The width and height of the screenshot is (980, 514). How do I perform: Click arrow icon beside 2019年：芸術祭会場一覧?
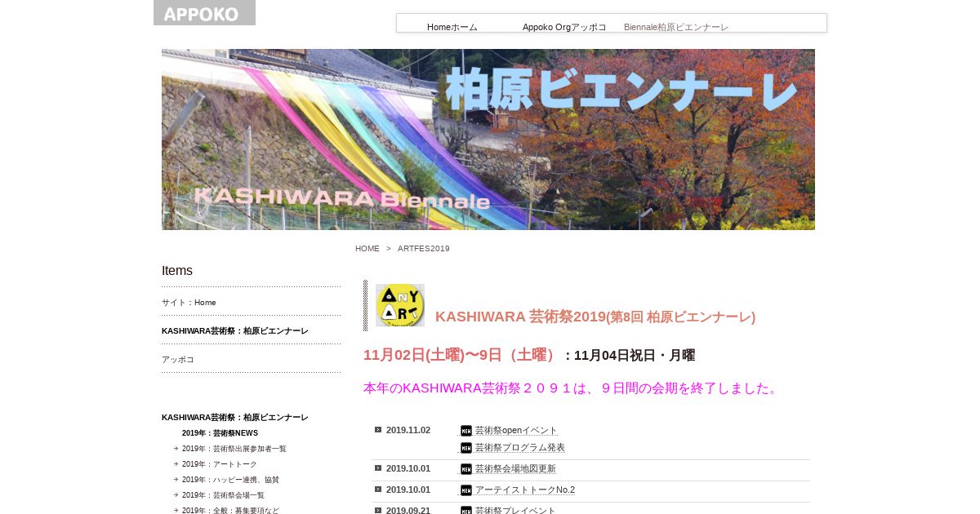(176, 495)
